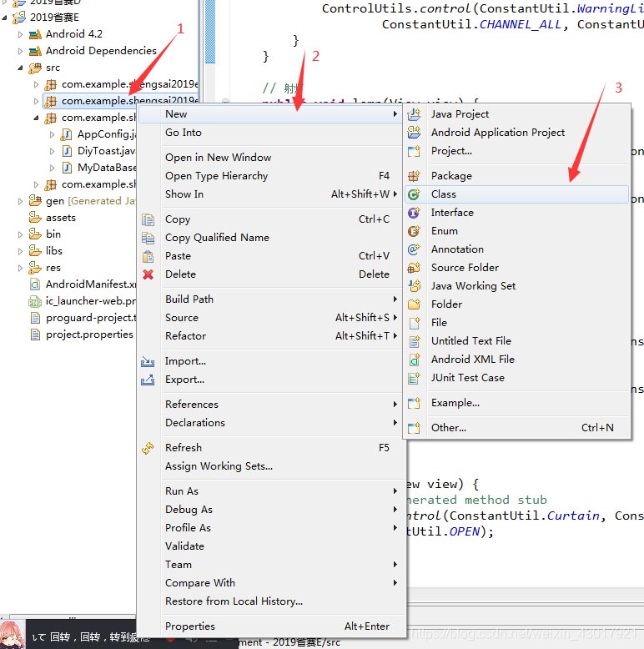Expand DiyToast.java tree node
The image size is (644, 649).
tap(52, 152)
